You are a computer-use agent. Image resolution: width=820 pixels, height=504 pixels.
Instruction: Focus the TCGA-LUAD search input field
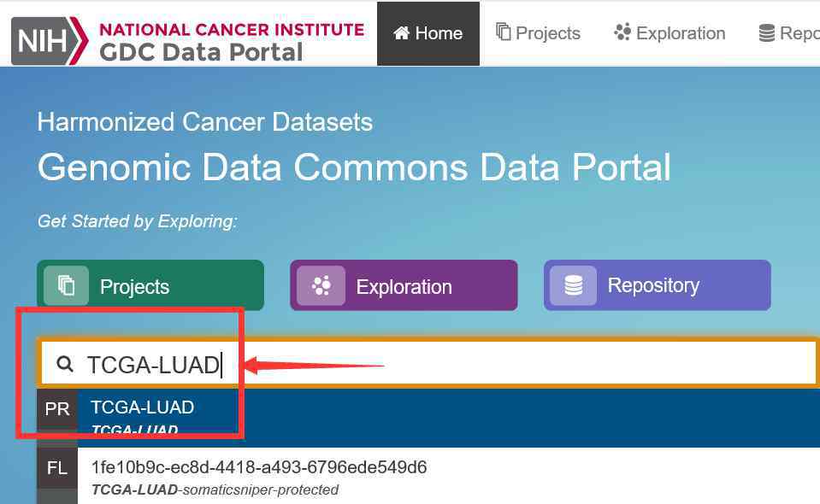pos(428,364)
